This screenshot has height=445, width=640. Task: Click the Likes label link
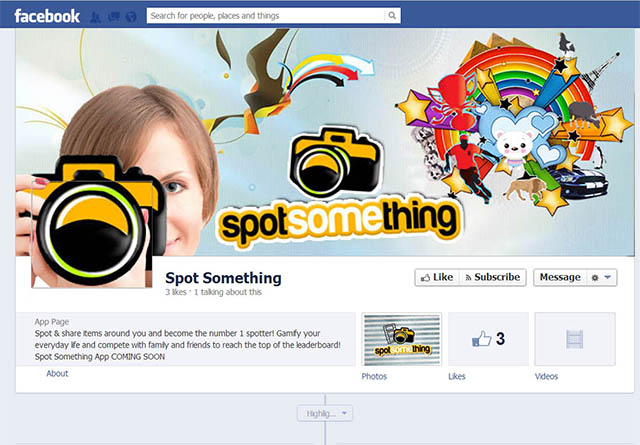(457, 376)
